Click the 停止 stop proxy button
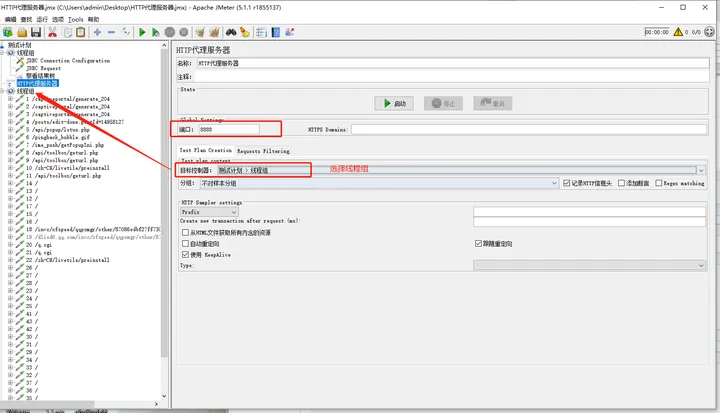 [x=443, y=103]
